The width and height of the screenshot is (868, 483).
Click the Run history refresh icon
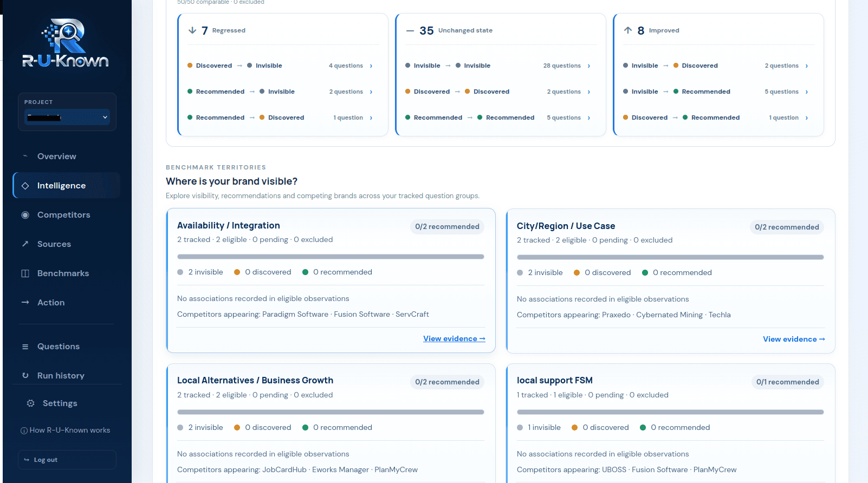coord(25,375)
